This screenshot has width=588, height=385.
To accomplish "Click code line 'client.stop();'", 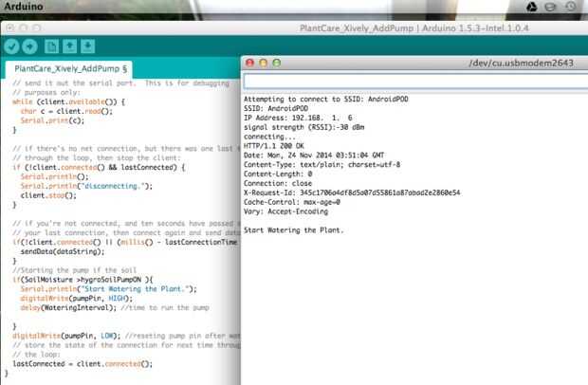I will coord(48,195).
